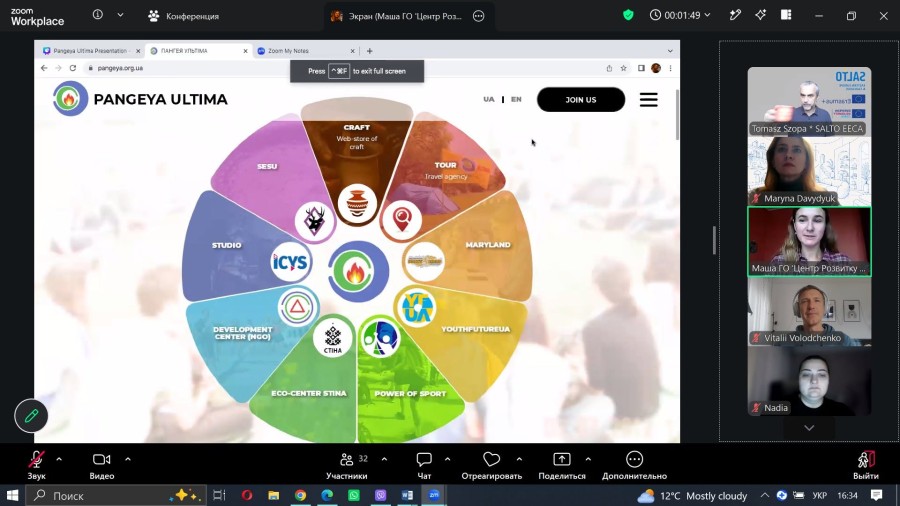Open Chrome from the taskbar

click(x=300, y=495)
